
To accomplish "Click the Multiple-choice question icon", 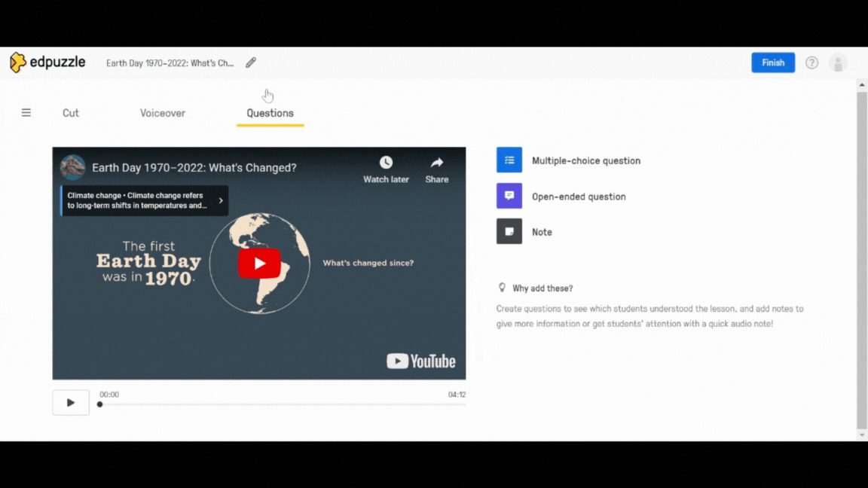I will point(509,160).
